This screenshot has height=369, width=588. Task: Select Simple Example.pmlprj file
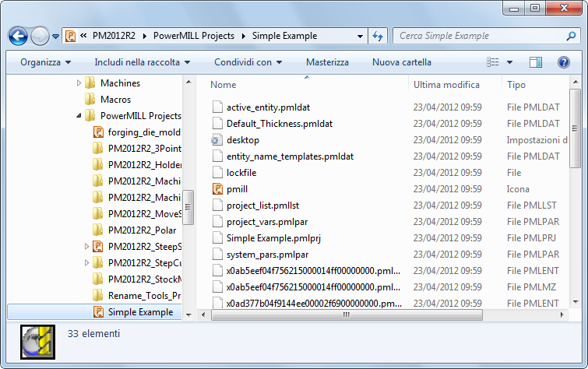click(273, 238)
